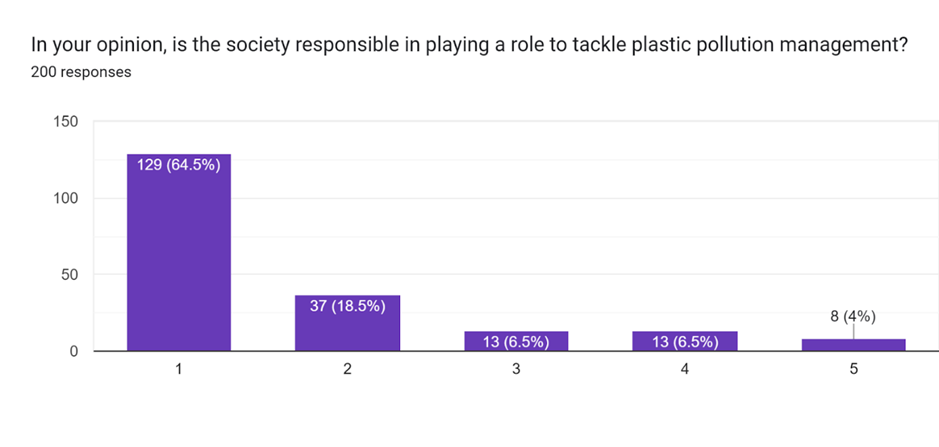Click the "37 (18.5%)" data label
The image size is (939, 447).
(x=347, y=306)
